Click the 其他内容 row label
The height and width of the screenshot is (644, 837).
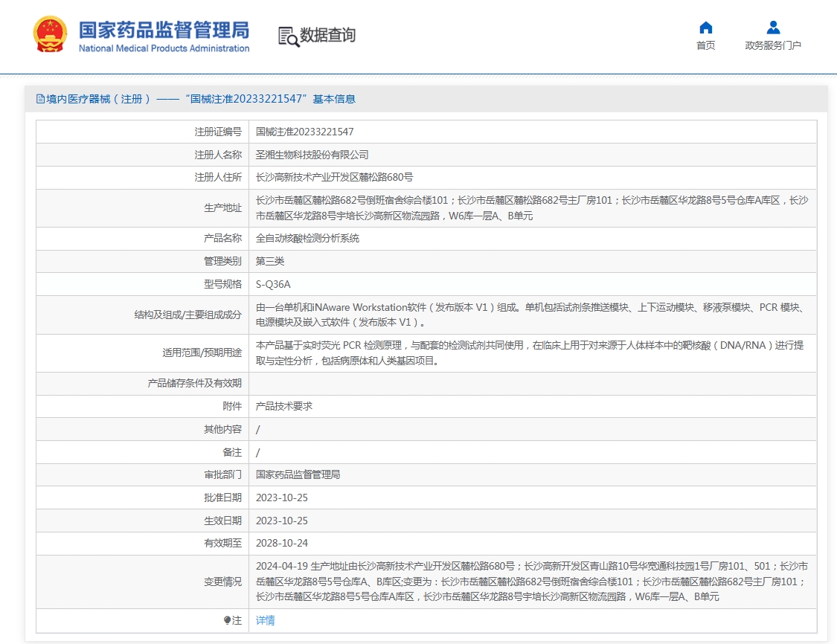222,429
